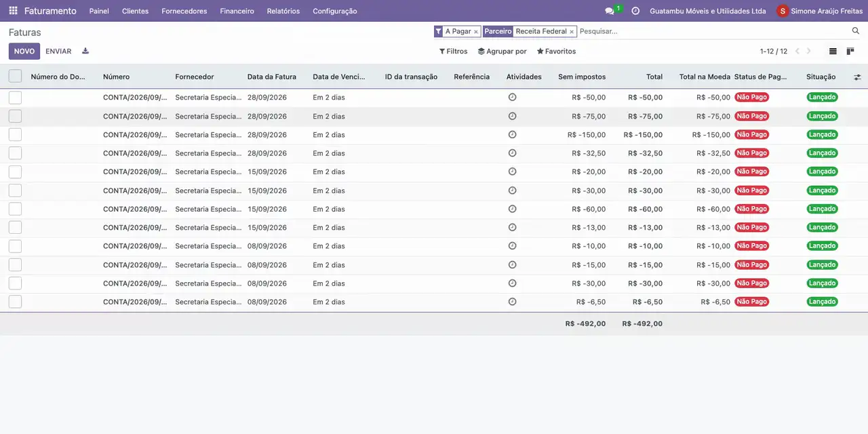868x434 pixels.
Task: Focus the Pesquisar search field
Action: (x=712, y=31)
